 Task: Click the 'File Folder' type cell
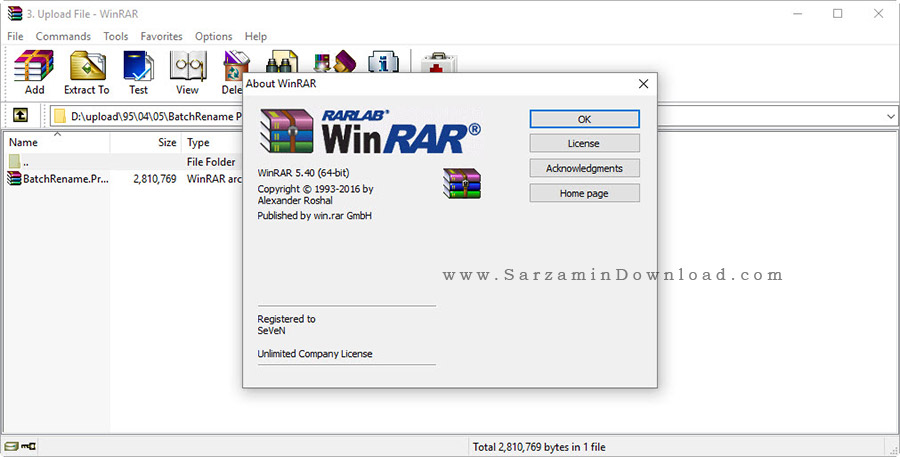pyautogui.click(x=211, y=162)
